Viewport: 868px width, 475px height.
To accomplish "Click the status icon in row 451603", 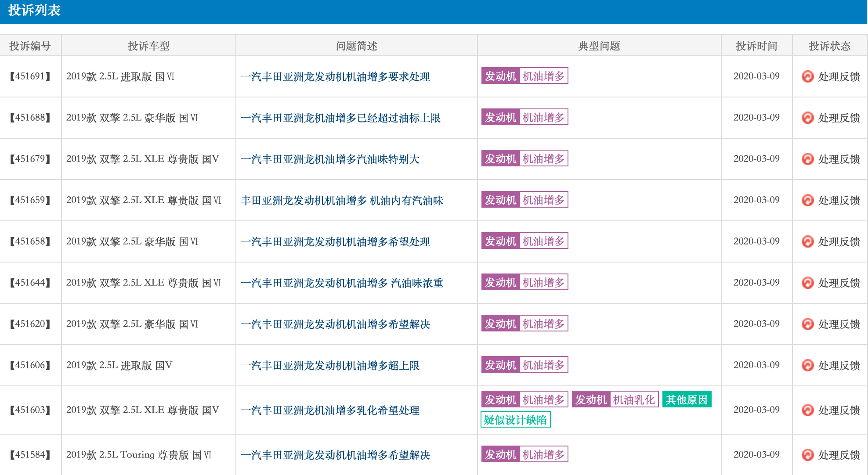I will coord(807,410).
